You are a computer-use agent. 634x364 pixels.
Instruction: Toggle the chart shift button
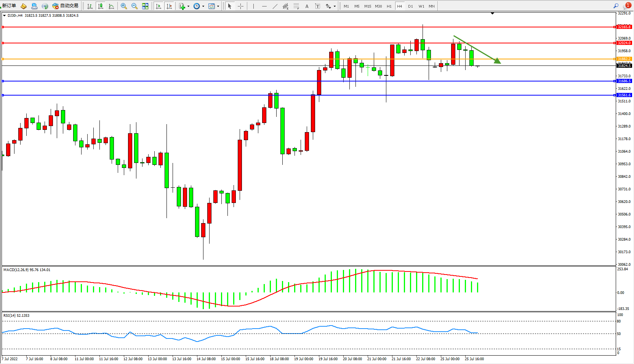coord(170,6)
